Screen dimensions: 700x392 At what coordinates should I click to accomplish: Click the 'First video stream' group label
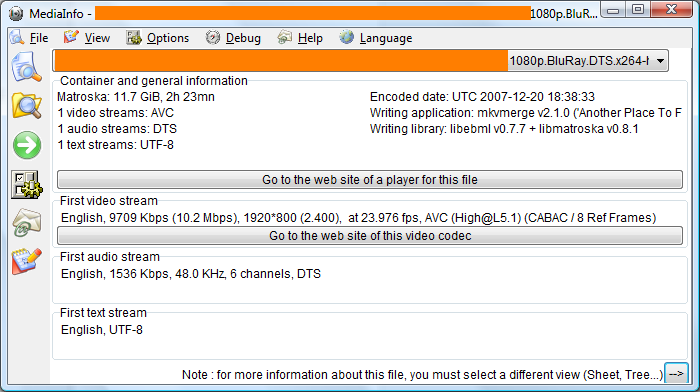coord(108,201)
